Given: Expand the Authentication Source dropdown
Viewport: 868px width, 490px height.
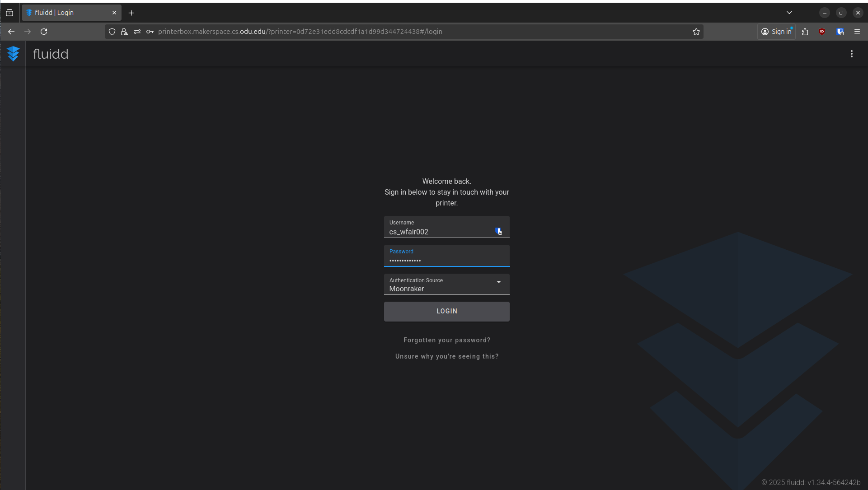Looking at the screenshot, I should pos(498,282).
